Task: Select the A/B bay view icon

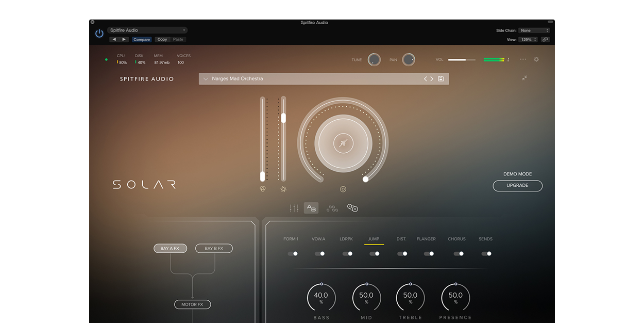Action: [311, 208]
